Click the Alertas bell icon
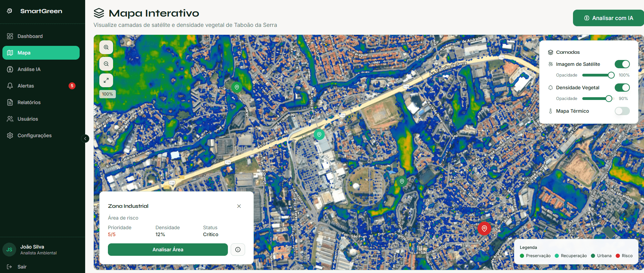Screen dimensions: 644x273 pyautogui.click(x=10, y=86)
